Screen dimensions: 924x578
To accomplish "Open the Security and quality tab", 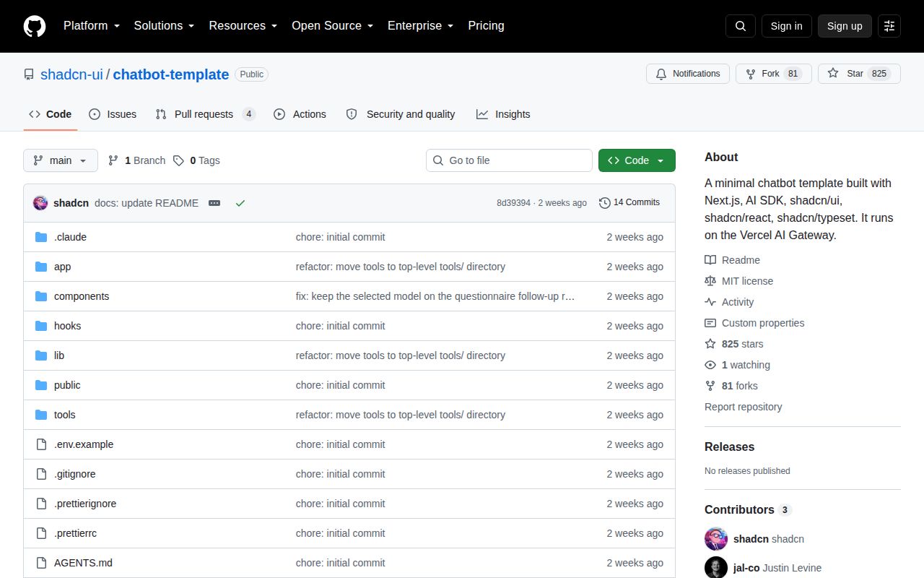I will 401,114.
